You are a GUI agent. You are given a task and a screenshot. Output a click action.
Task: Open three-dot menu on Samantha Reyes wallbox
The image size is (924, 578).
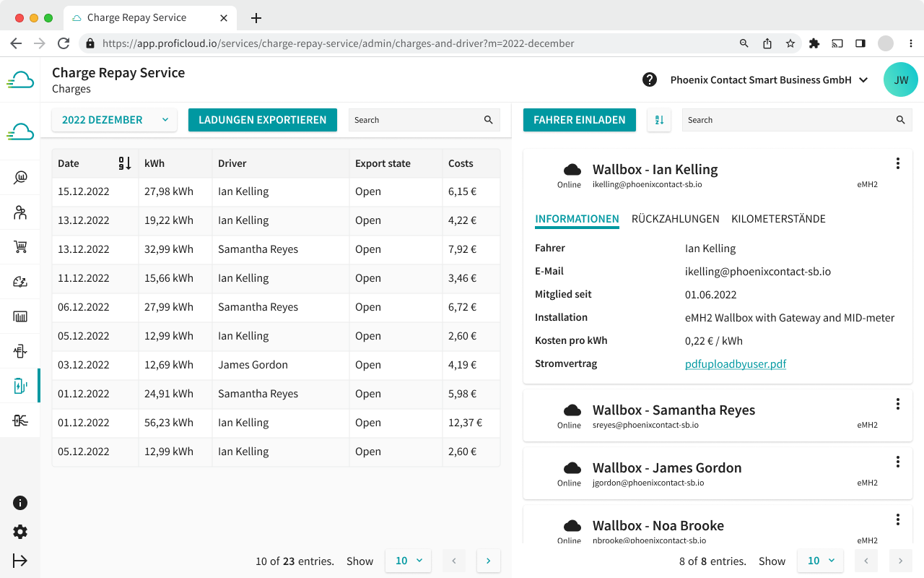click(897, 403)
